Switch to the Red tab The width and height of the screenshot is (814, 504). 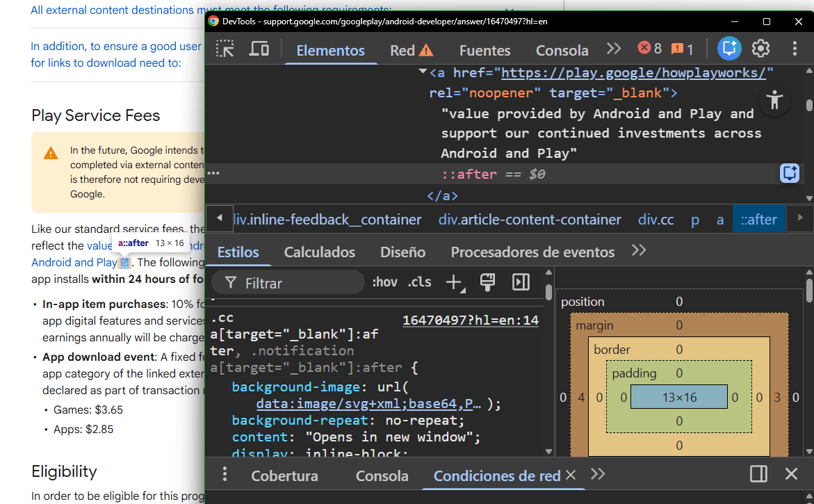point(401,50)
